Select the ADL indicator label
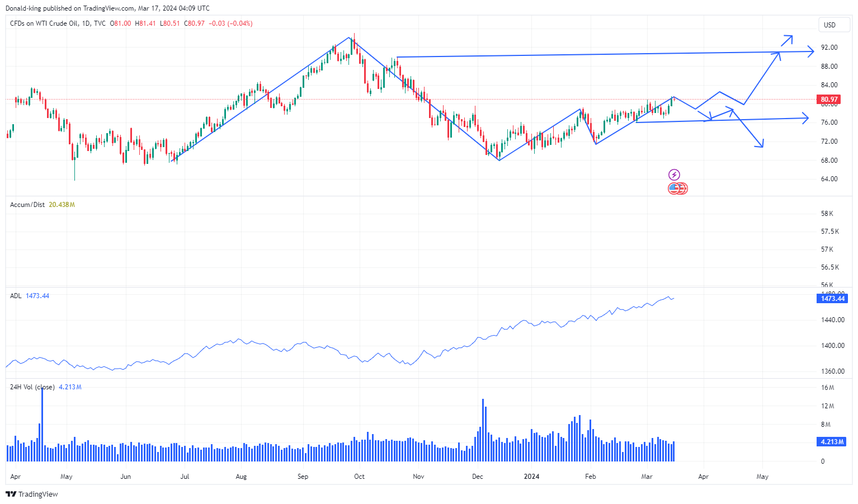This screenshot has width=858, height=504. pos(16,296)
